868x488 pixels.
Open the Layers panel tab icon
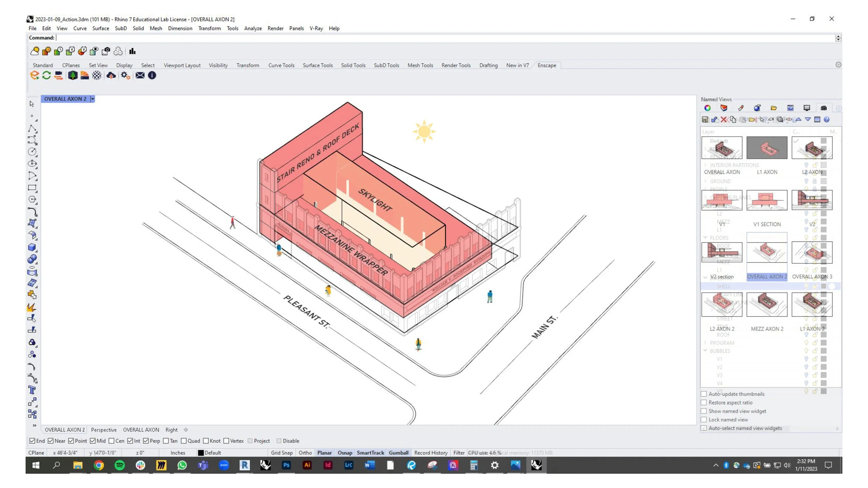point(724,108)
